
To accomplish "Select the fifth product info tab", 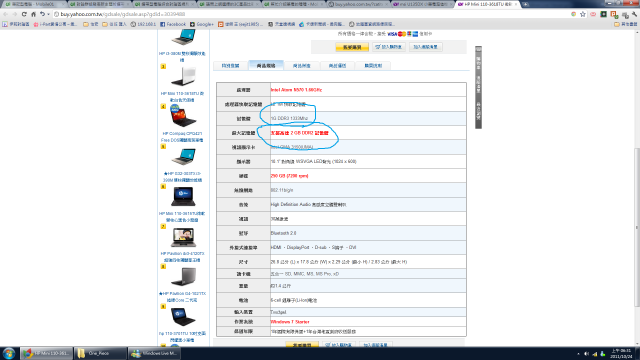I will click(x=373, y=66).
